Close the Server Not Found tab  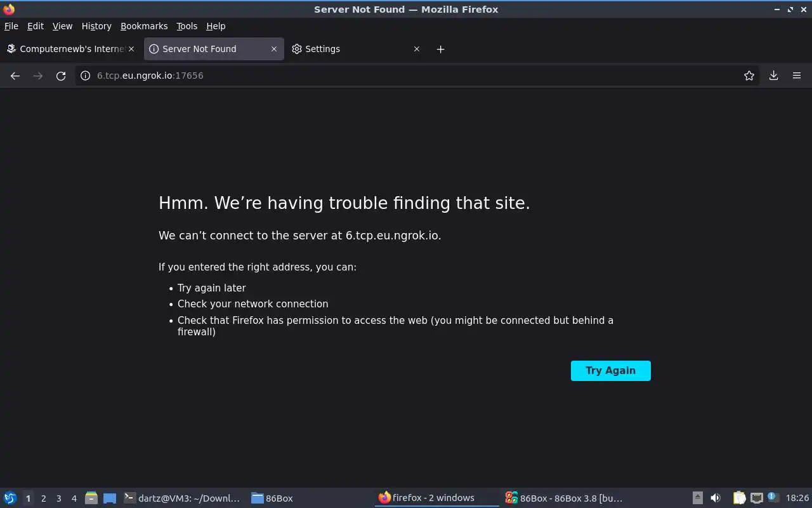point(274,49)
